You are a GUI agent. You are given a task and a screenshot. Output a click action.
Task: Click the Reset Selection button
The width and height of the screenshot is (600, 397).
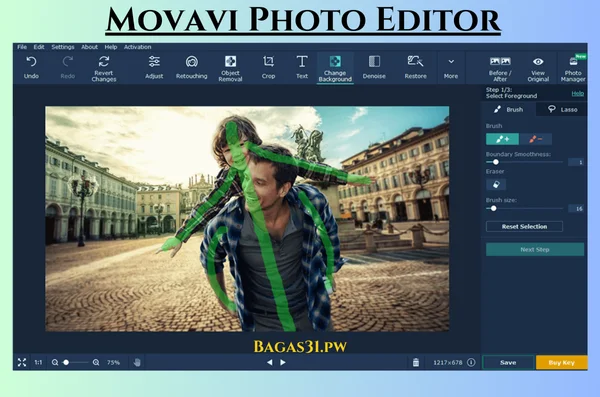(524, 227)
